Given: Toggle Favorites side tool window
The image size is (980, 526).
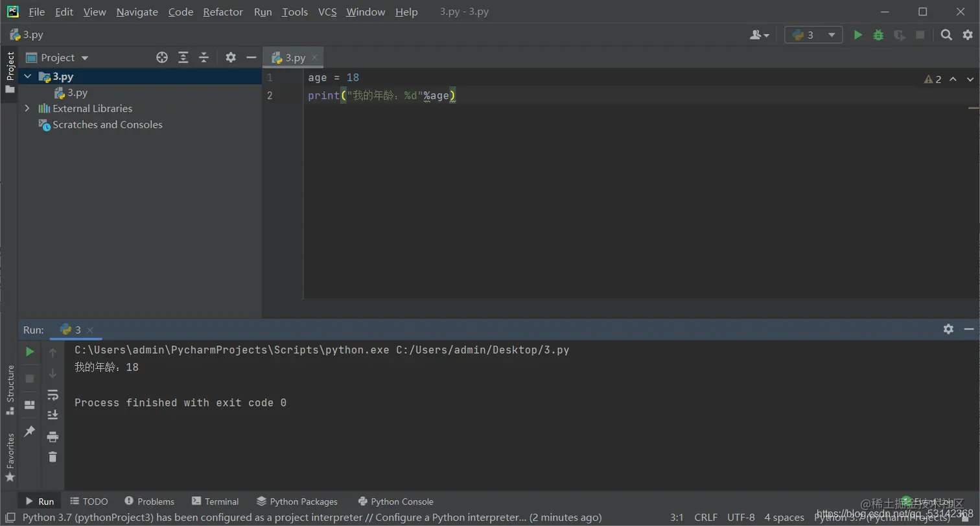Looking at the screenshot, I should 10,457.
